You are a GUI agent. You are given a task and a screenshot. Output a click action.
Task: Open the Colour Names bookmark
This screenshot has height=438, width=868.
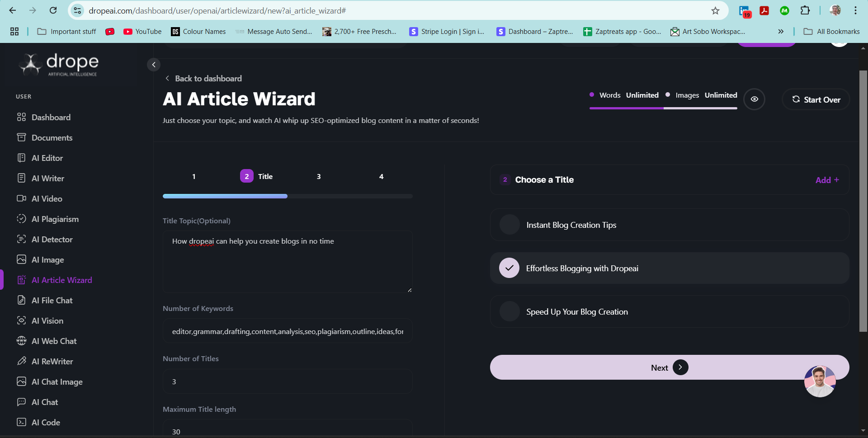tap(198, 31)
